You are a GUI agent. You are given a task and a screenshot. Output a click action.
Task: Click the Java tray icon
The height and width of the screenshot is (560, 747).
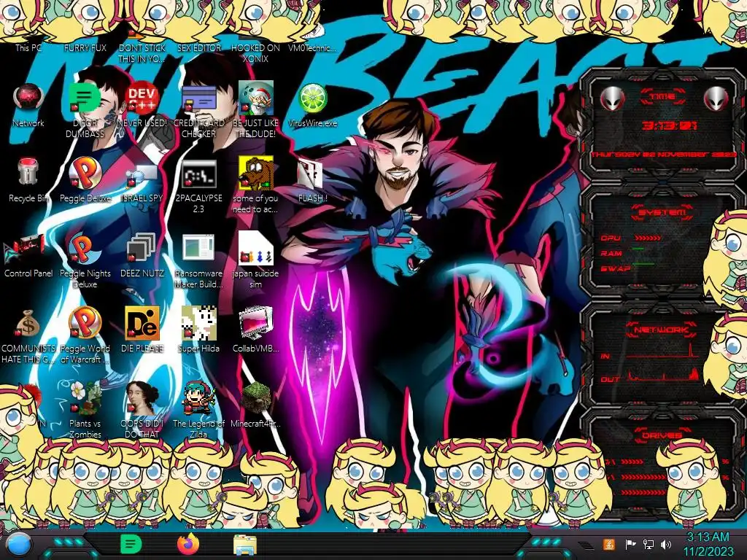coord(609,544)
